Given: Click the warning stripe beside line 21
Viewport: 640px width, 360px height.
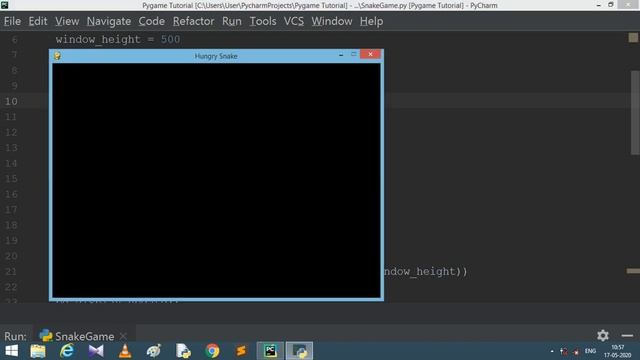Looking at the screenshot, I should [633, 271].
